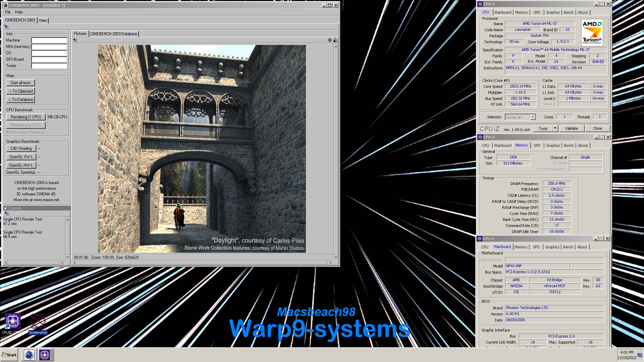The width and height of the screenshot is (644, 362).
Task: Click the CPU-Z Memory window title icon
Action: click(480, 137)
